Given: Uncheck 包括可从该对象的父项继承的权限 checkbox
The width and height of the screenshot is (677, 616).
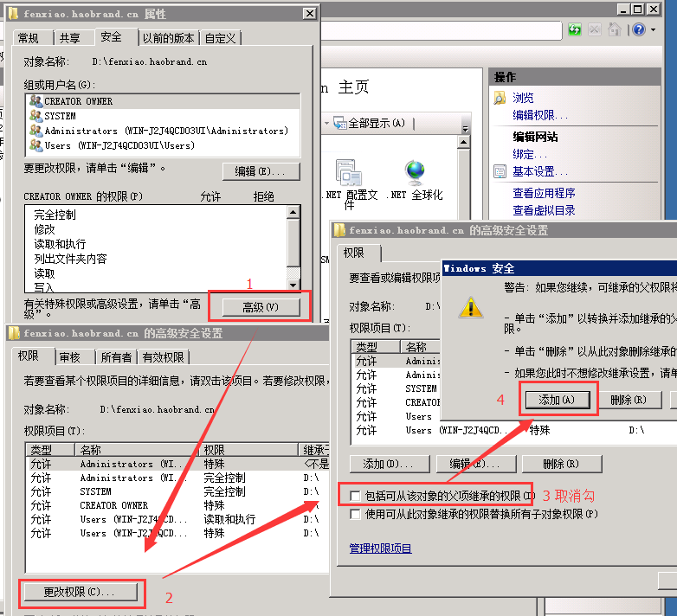Looking at the screenshot, I should pyautogui.click(x=355, y=496).
